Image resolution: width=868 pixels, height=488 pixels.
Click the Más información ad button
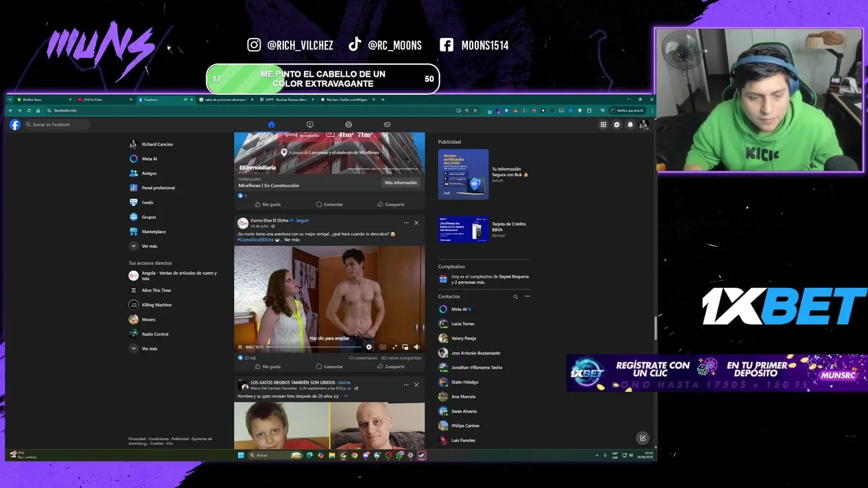[x=401, y=182]
